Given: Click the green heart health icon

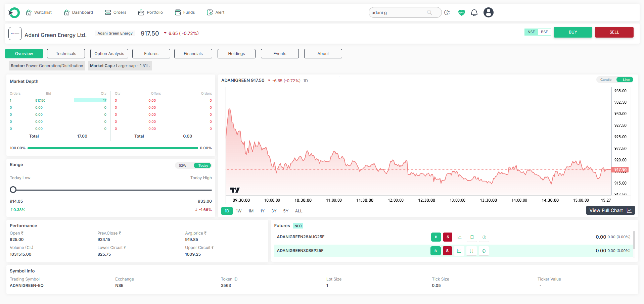Looking at the screenshot, I should coord(462,12).
